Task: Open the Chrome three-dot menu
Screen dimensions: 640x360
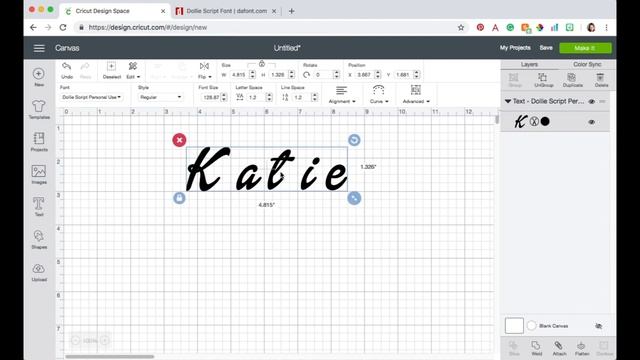Action: [607, 27]
